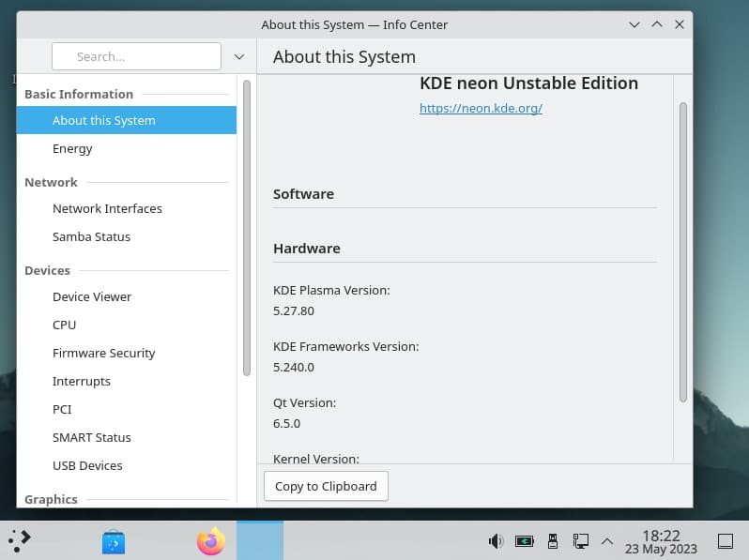Click the KDE Plasma Version value 5.27.80
The height and width of the screenshot is (560, 749).
pyautogui.click(x=294, y=310)
